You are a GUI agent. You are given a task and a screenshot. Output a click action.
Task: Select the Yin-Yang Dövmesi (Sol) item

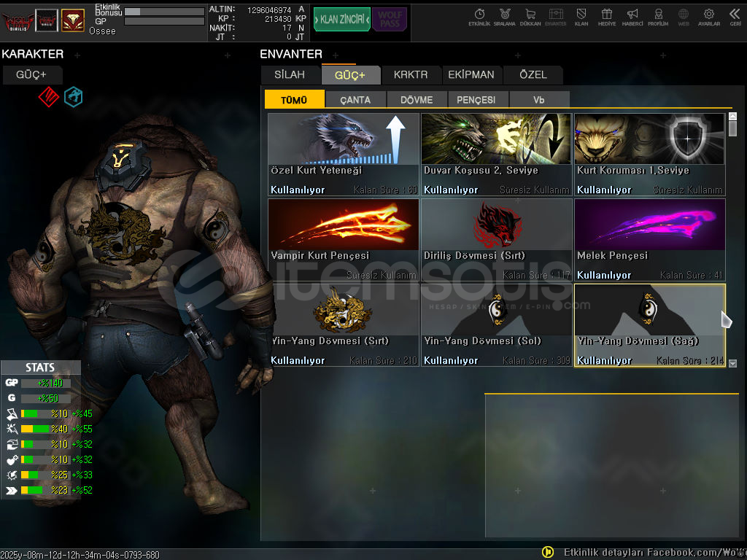click(x=496, y=325)
